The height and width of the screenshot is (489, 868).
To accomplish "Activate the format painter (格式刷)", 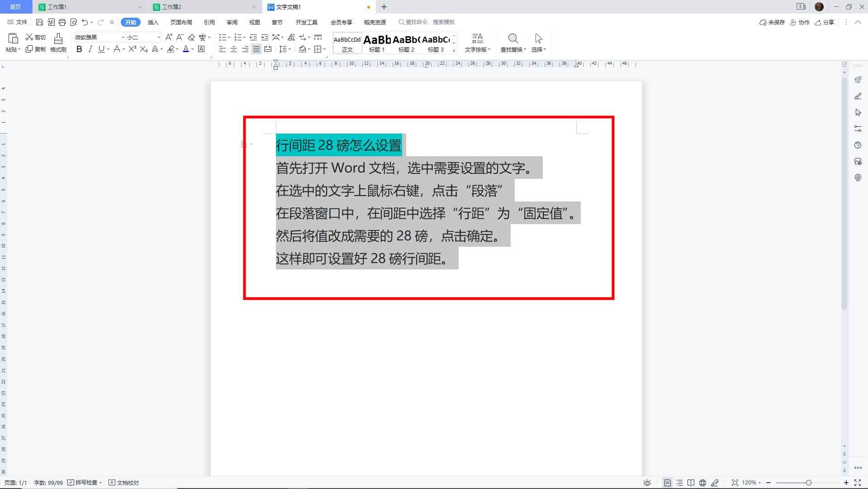I will 58,43.
